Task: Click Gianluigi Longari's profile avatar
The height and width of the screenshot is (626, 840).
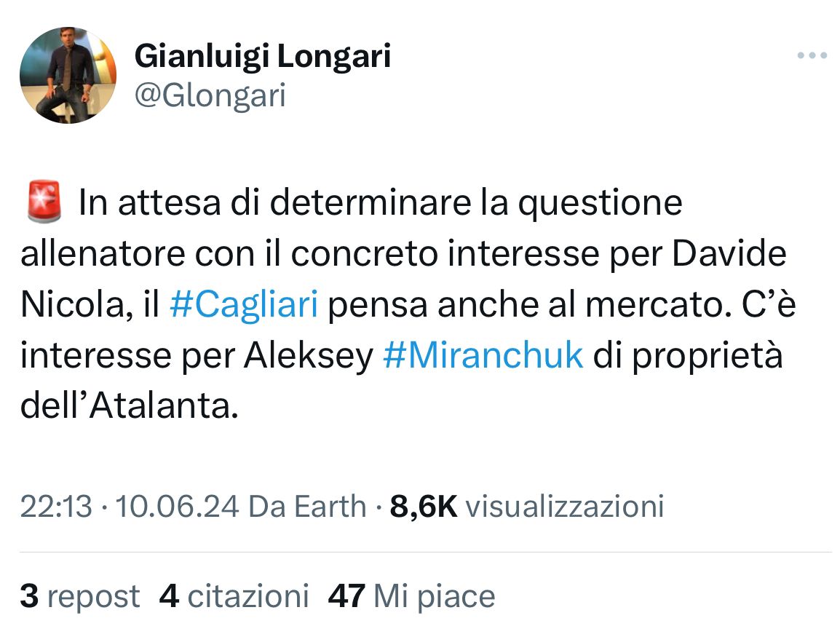Action: click(68, 75)
